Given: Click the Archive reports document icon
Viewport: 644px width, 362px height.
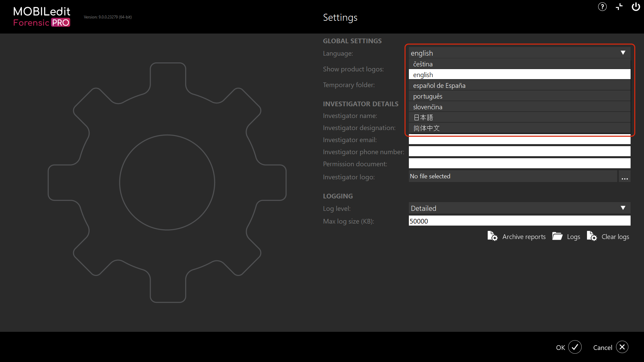Looking at the screenshot, I should point(492,236).
